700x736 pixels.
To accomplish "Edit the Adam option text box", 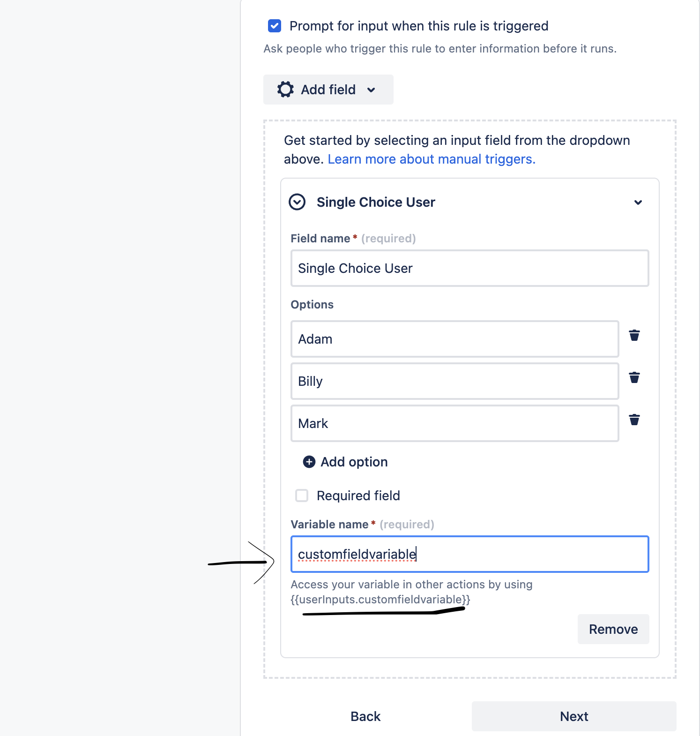I will (x=454, y=339).
